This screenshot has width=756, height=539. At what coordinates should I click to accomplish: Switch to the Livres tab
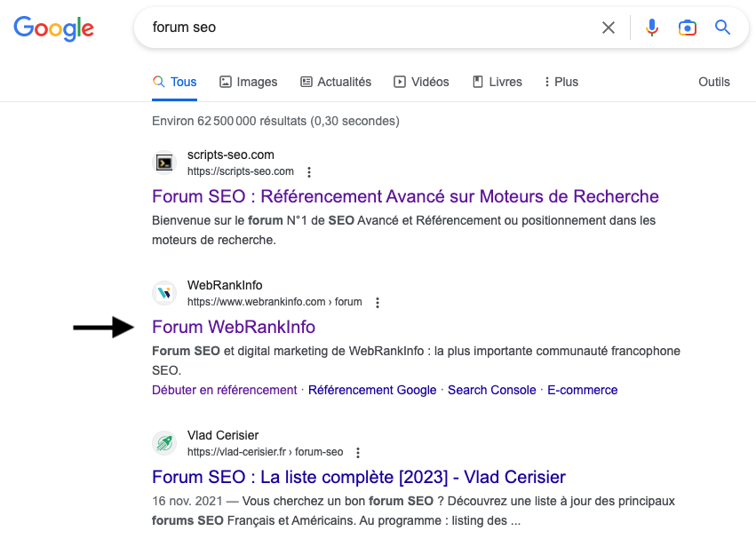tap(497, 82)
